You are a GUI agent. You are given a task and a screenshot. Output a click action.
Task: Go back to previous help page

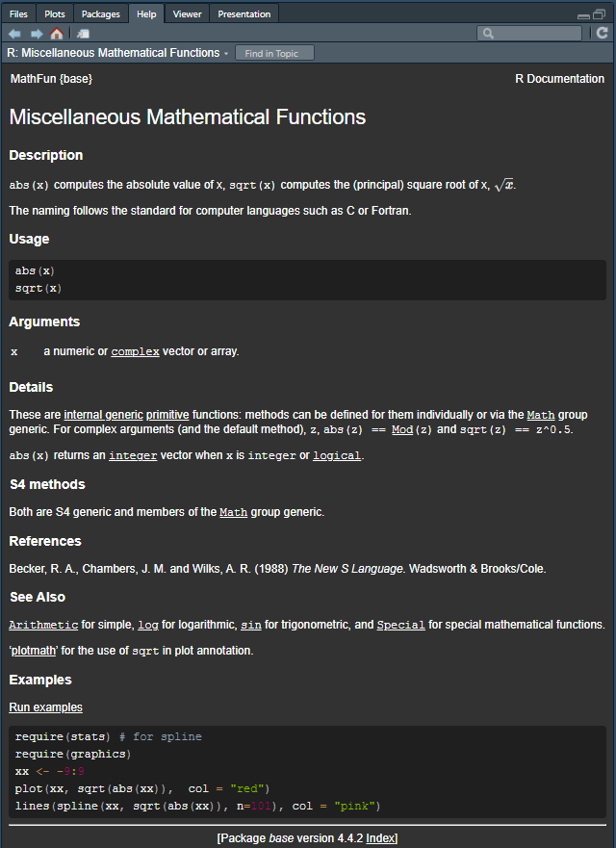point(14,34)
